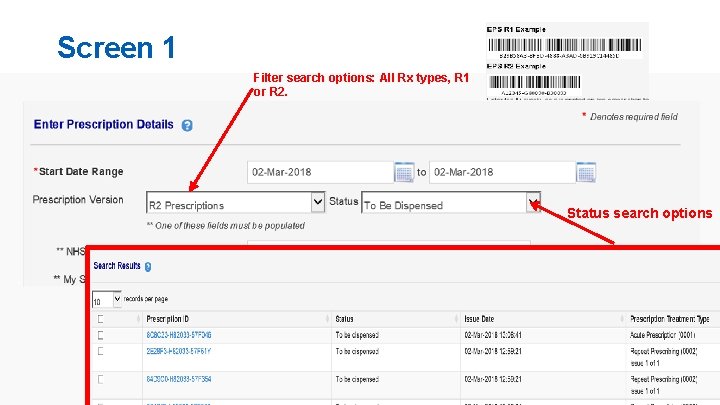
Task: Click the EPS R1 Example barcode image
Action: [x=565, y=45]
